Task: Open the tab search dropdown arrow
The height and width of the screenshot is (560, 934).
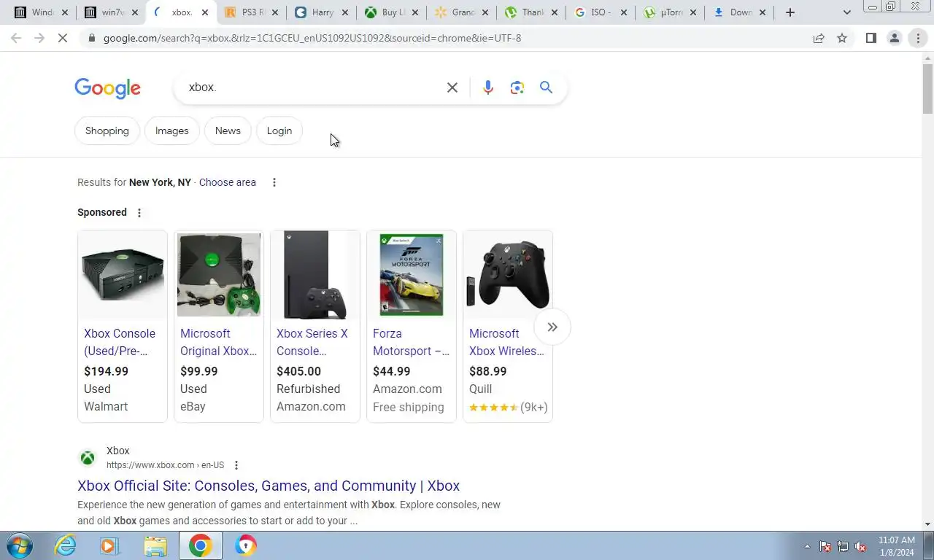Action: tap(846, 12)
